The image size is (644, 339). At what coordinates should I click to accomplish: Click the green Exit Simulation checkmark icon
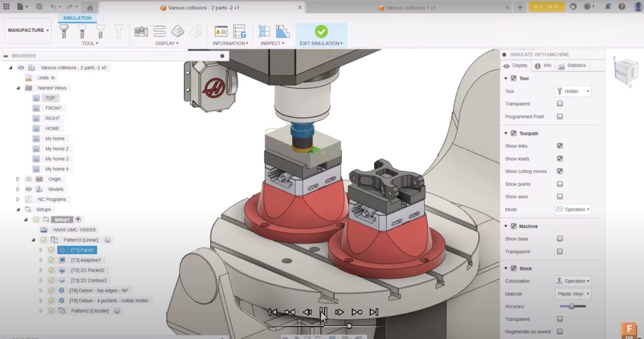[321, 31]
